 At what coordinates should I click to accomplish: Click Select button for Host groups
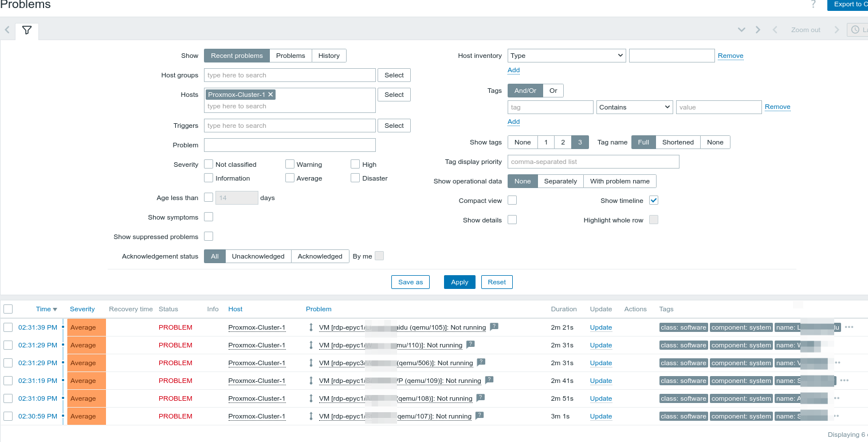coord(394,75)
